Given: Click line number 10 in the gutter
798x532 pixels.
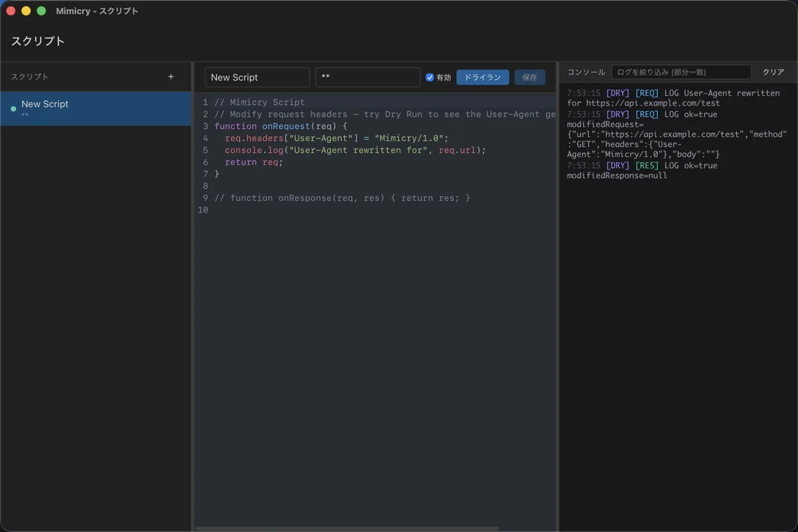Looking at the screenshot, I should coord(203,210).
